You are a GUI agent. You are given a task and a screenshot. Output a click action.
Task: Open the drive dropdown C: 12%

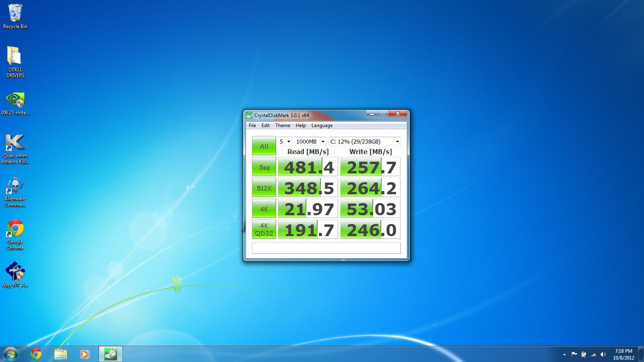pos(365,142)
